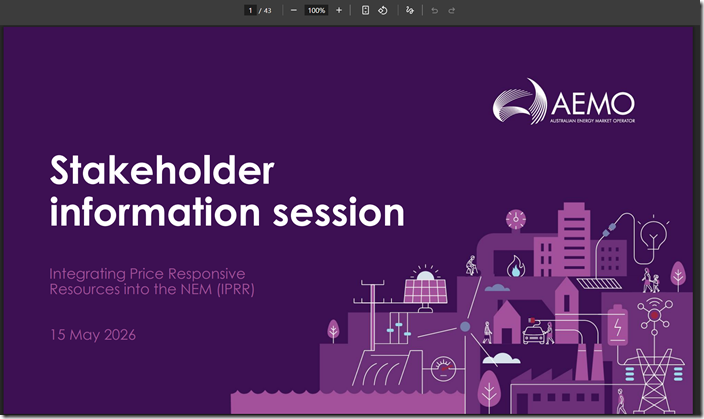Screen dimensions: 704x419
Task: Click the page number input field
Action: (x=250, y=10)
